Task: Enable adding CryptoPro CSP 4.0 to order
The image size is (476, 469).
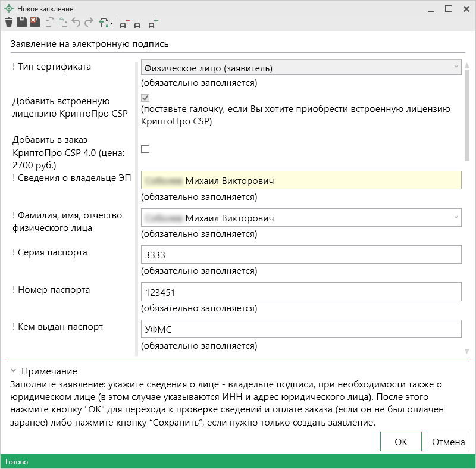Action: click(x=145, y=149)
